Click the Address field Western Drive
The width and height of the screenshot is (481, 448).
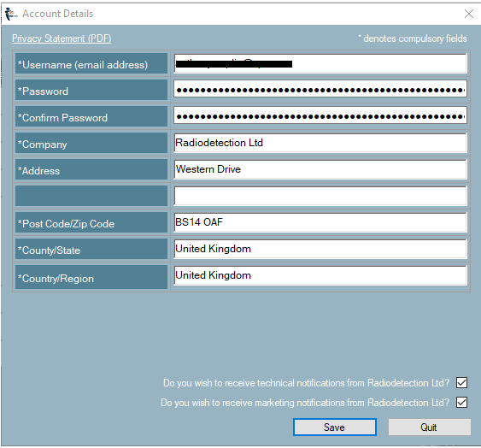(320, 169)
